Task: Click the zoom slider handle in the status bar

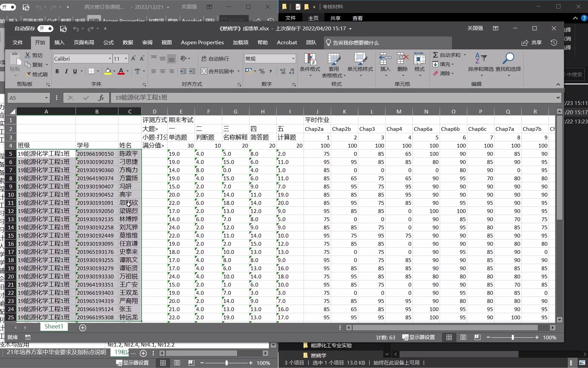Action: click(x=513, y=337)
